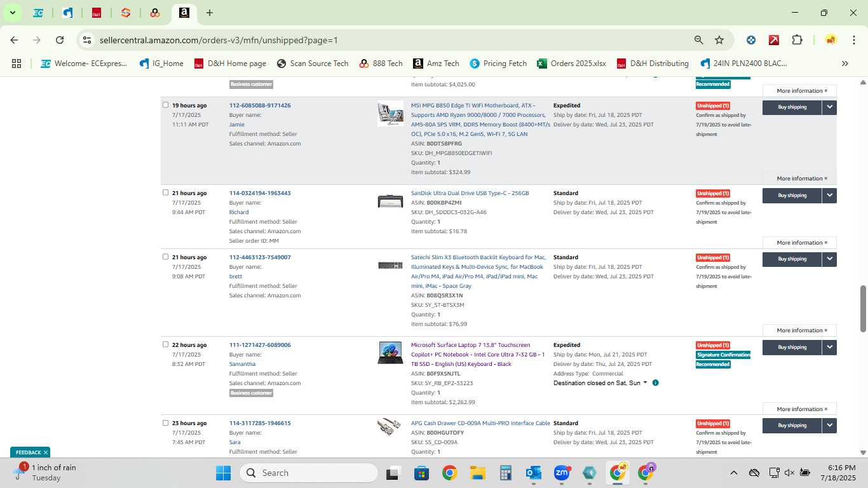Click the info icon beside Destination closed
The image size is (868, 488).
point(655,383)
